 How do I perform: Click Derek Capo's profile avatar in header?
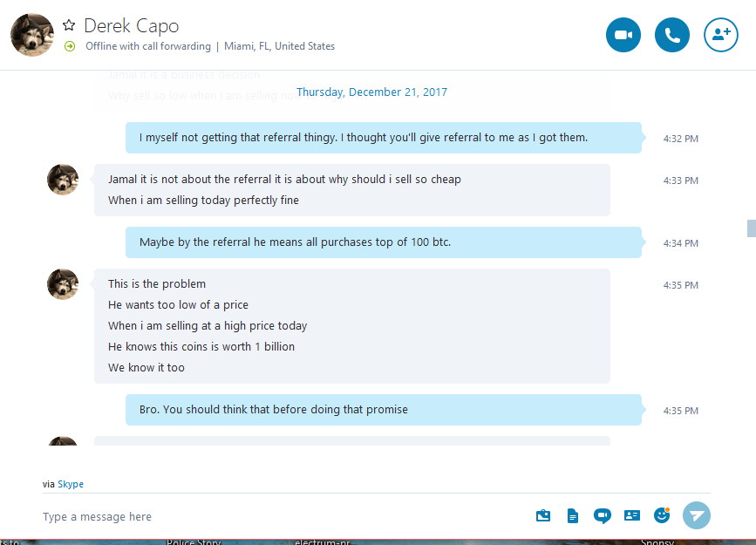32,35
